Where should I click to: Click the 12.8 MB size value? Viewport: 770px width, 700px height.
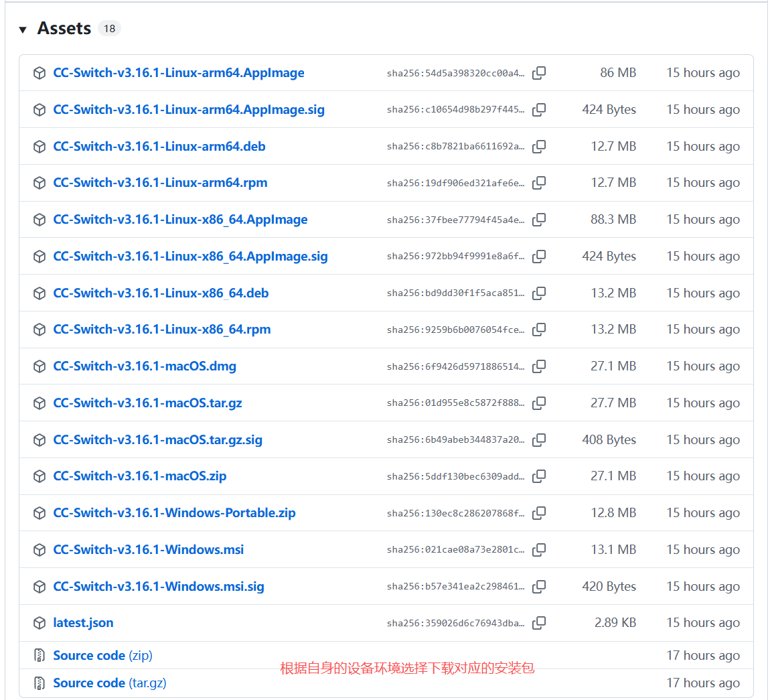[x=613, y=513]
